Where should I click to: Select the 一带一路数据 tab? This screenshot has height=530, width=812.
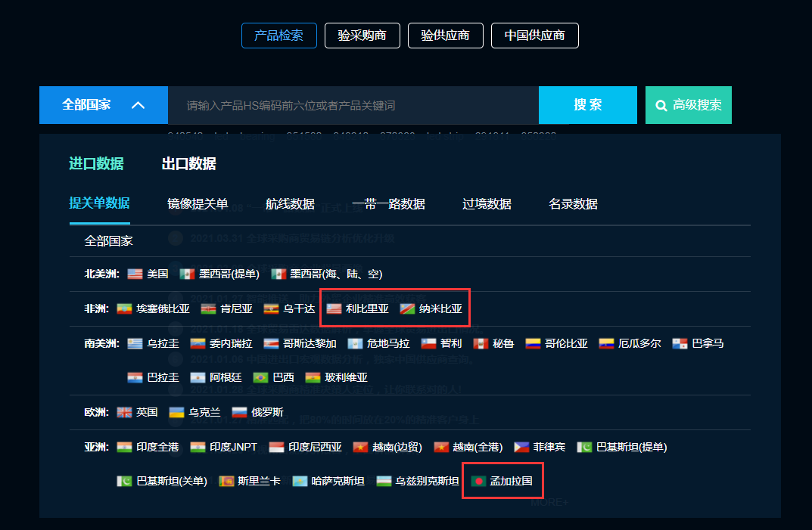(388, 204)
